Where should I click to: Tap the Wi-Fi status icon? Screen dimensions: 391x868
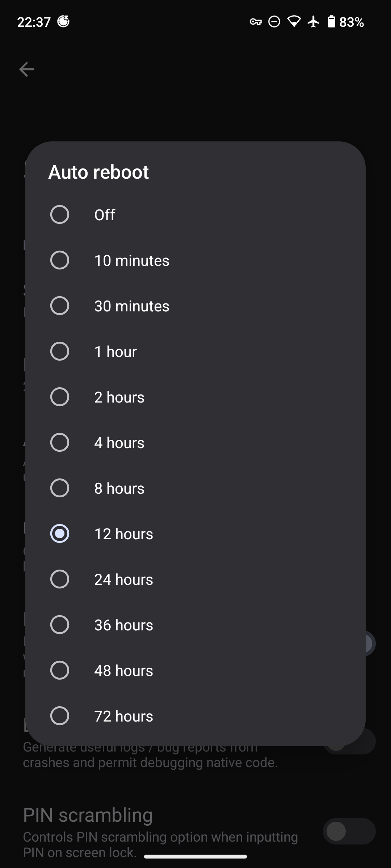coord(294,22)
